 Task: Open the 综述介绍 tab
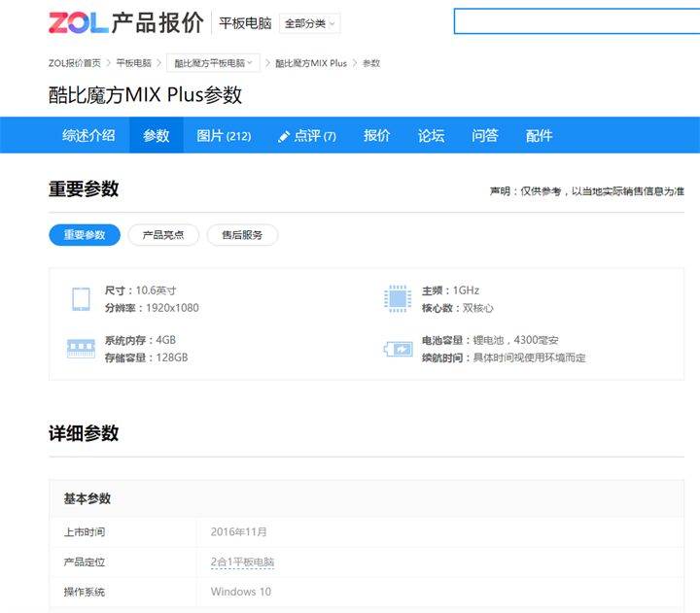pyautogui.click(x=88, y=135)
